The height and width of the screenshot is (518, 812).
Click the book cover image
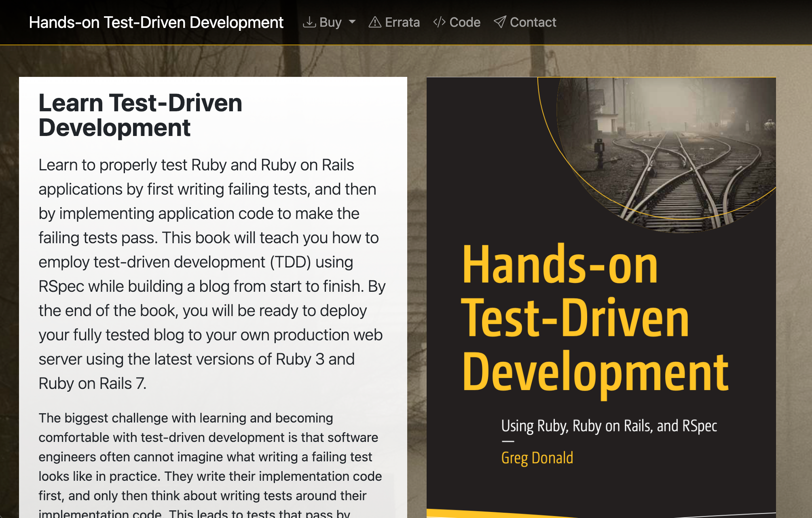coord(601,297)
